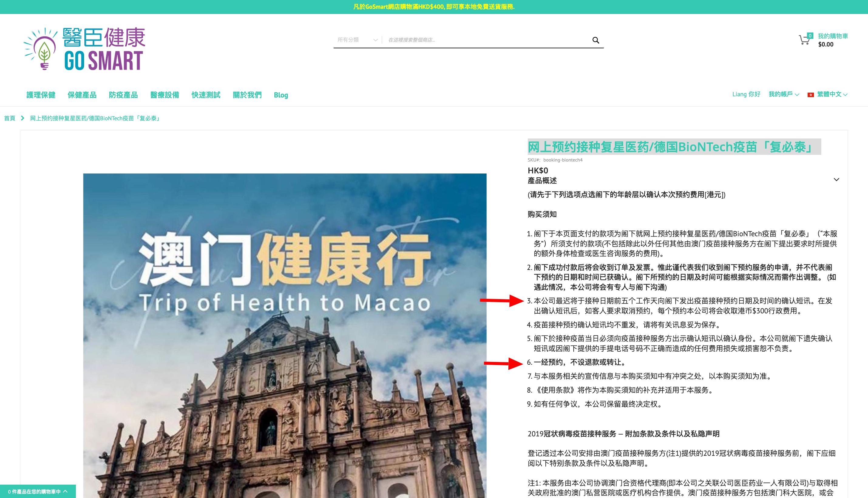Collapse the 產品概述 section chevron
The height and width of the screenshot is (498, 868).
837,179
